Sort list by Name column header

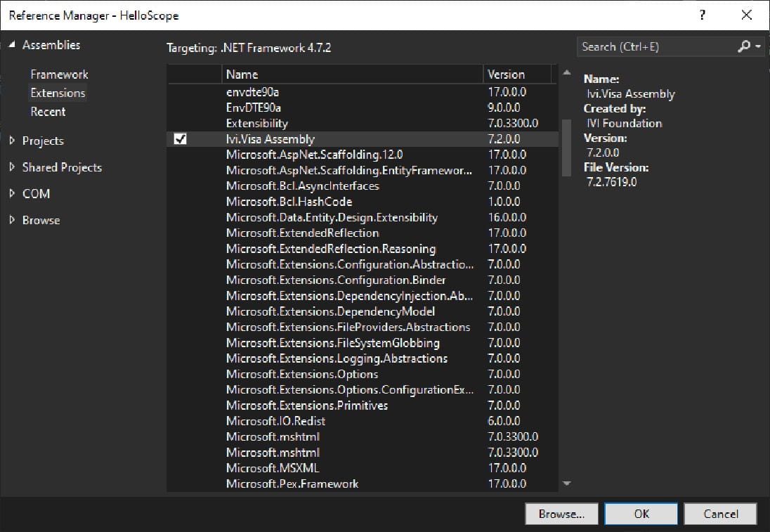click(x=351, y=74)
